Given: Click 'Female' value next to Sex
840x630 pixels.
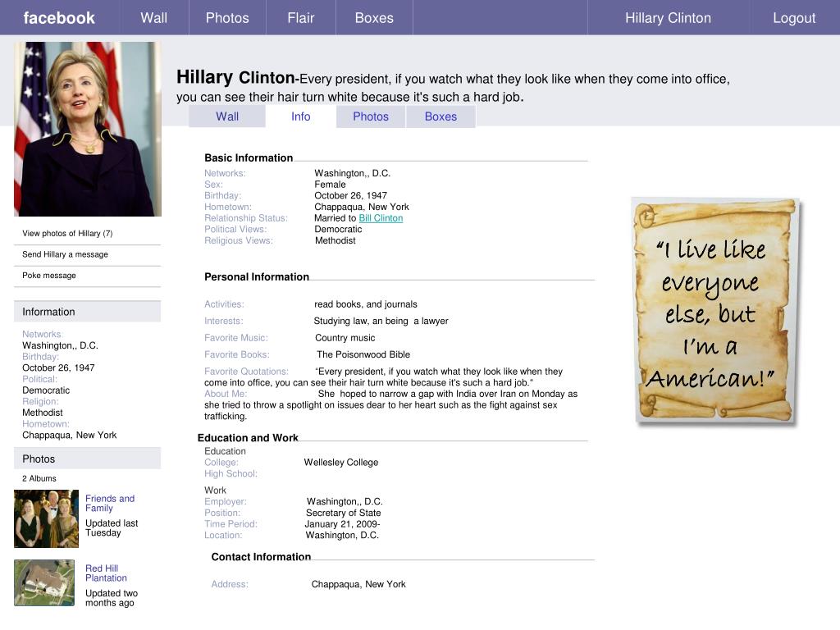Looking at the screenshot, I should 330,185.
